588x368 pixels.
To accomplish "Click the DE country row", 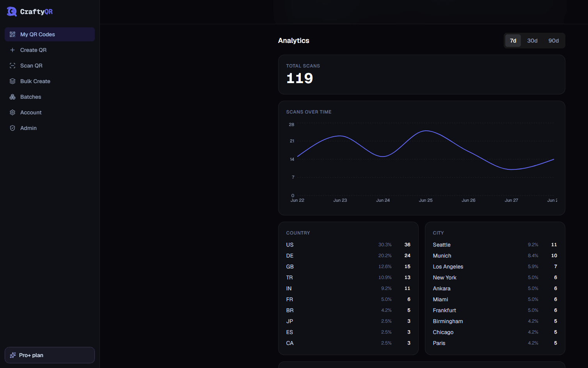I will 348,256.
